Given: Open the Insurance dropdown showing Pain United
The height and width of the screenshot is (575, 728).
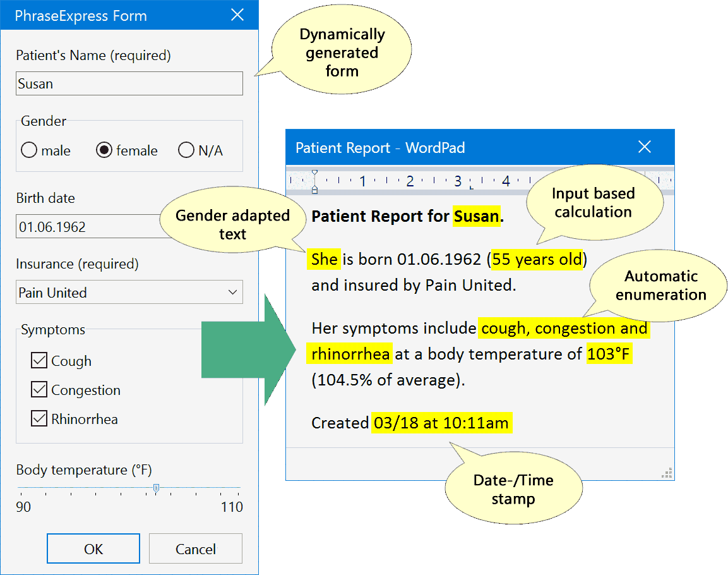Looking at the screenshot, I should (x=129, y=292).
